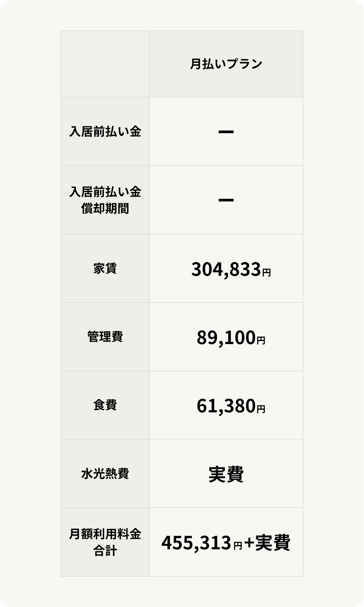Select the 入居前払い金 row label
The height and width of the screenshot is (607, 364).
[105, 132]
